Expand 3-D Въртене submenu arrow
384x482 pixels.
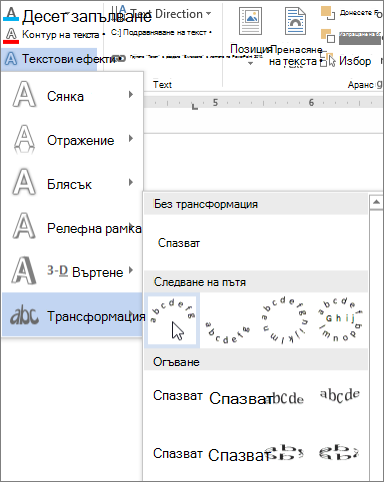tap(131, 270)
